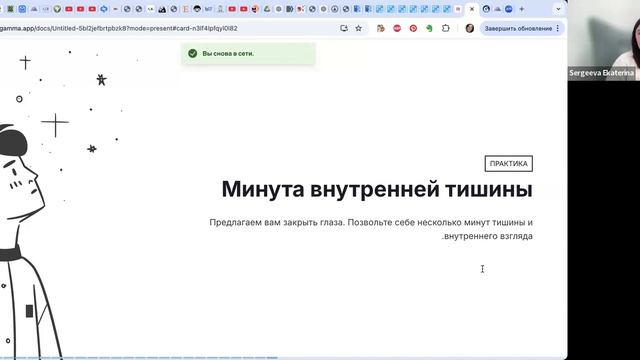640x360 pixels.
Task: Switch to the pink icon tab before active tab
Action: [x=458, y=9]
